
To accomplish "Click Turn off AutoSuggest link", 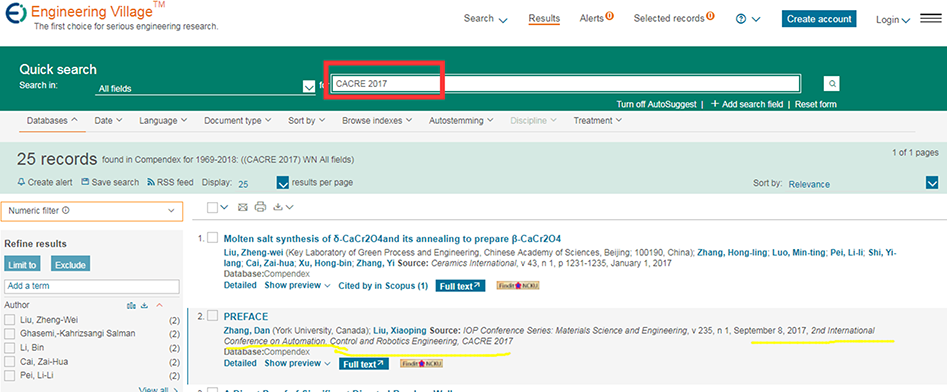I will click(x=656, y=104).
